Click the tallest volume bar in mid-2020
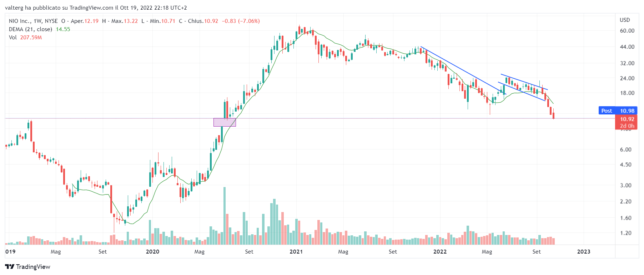The image size is (644, 275). tap(225, 216)
